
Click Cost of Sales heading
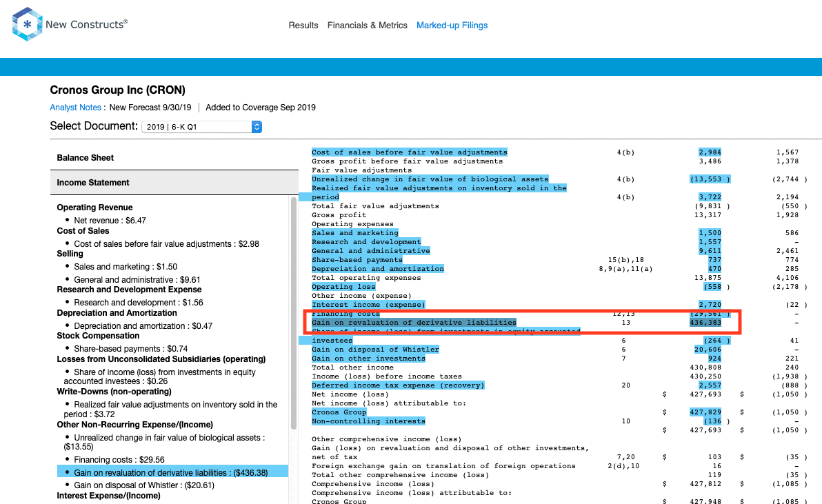point(83,231)
